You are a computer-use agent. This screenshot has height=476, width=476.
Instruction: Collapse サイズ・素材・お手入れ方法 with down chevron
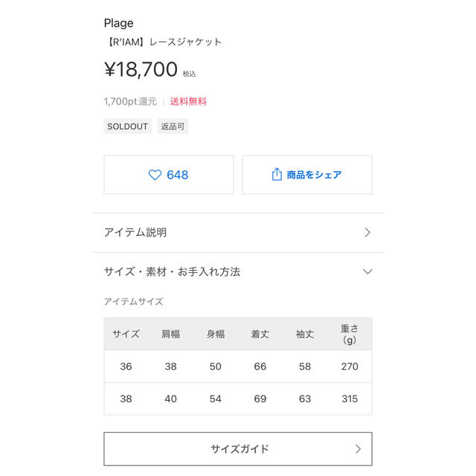coord(367,271)
